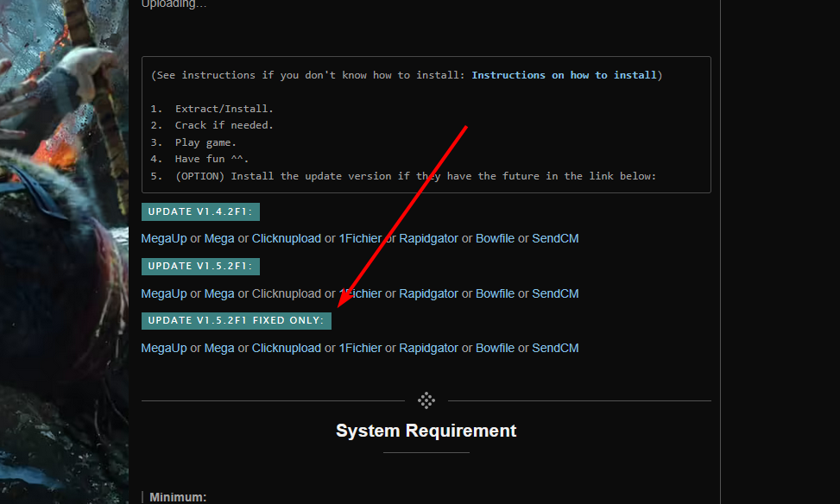Click MegaUp link under v1.5.2f1 Fixed Only
840x504 pixels.
[x=164, y=348]
